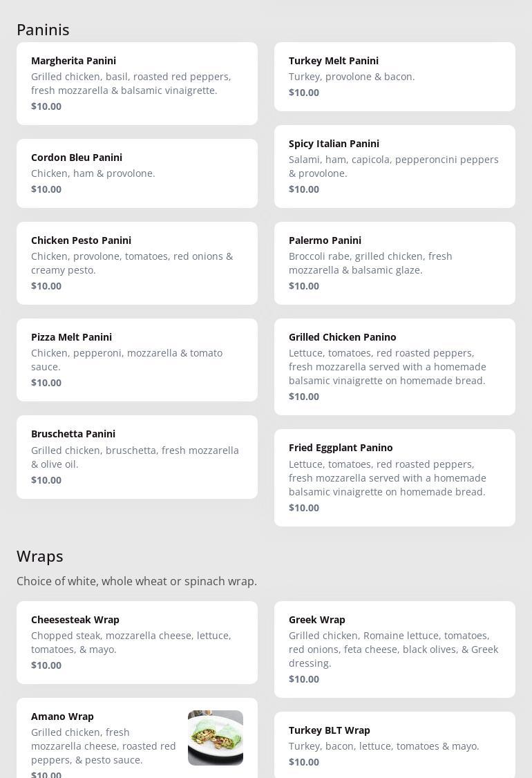
Task: Click the Cheesesteak Wrap card
Action: tap(137, 642)
